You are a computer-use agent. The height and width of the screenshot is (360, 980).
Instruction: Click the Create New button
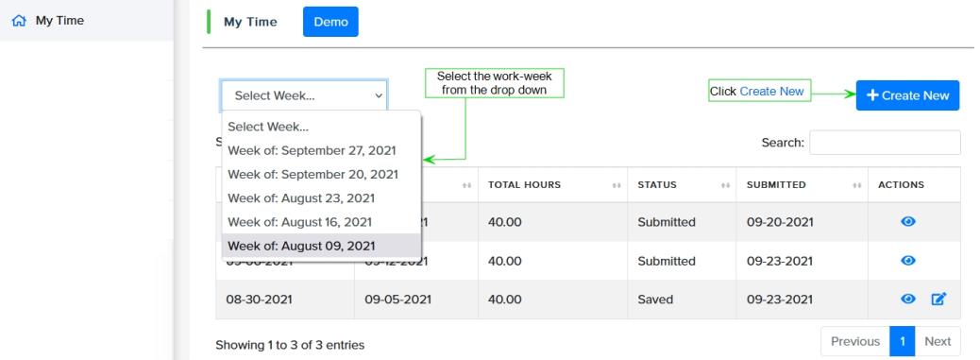907,95
